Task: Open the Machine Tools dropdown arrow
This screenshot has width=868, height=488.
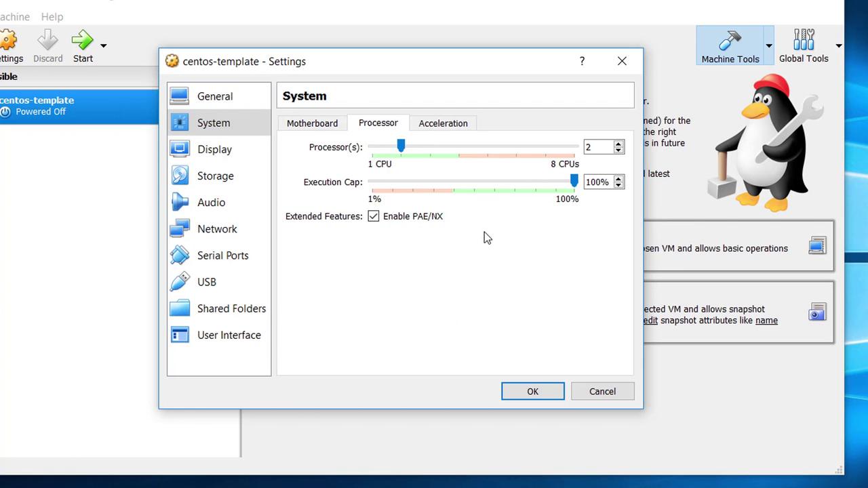Action: tap(768, 46)
